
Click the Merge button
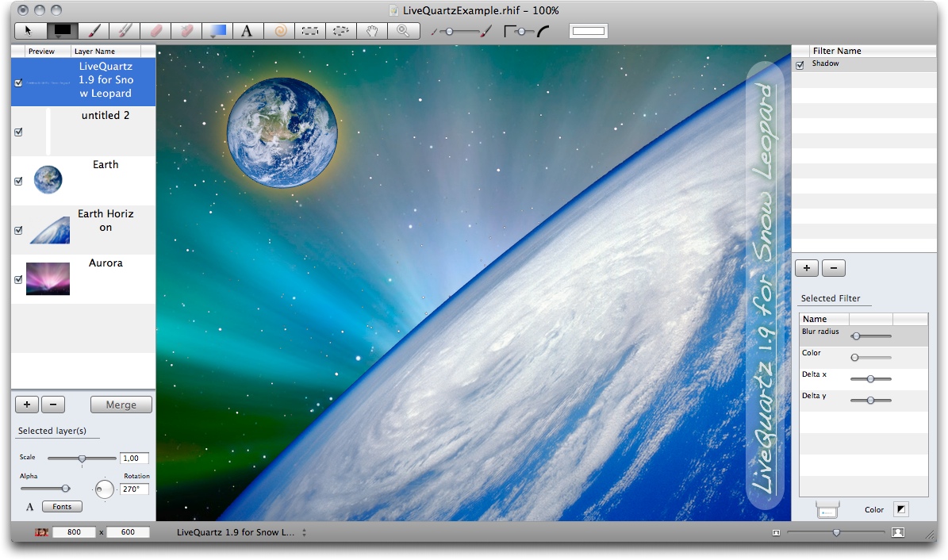[121, 405]
